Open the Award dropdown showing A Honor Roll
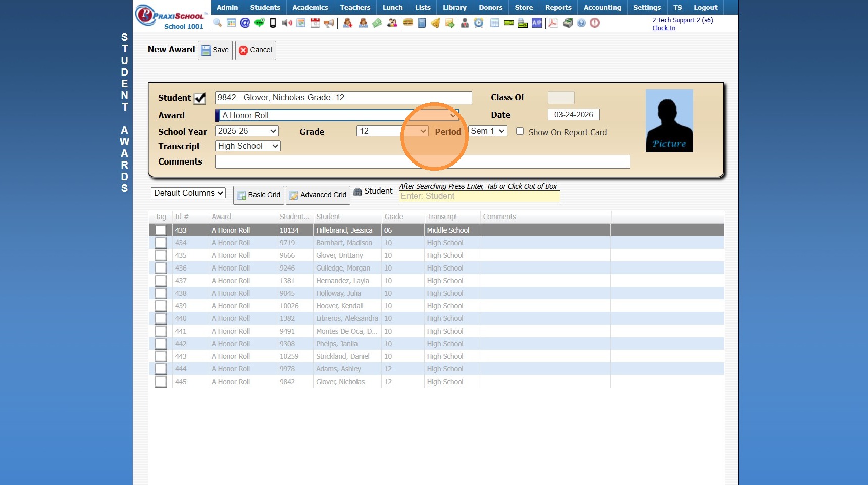 click(x=337, y=115)
